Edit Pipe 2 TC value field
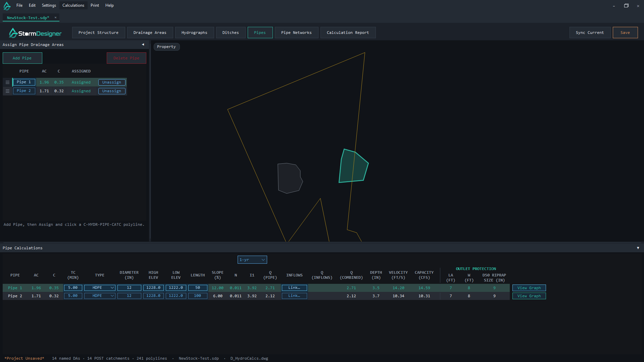644x362 pixels. pos(73,296)
